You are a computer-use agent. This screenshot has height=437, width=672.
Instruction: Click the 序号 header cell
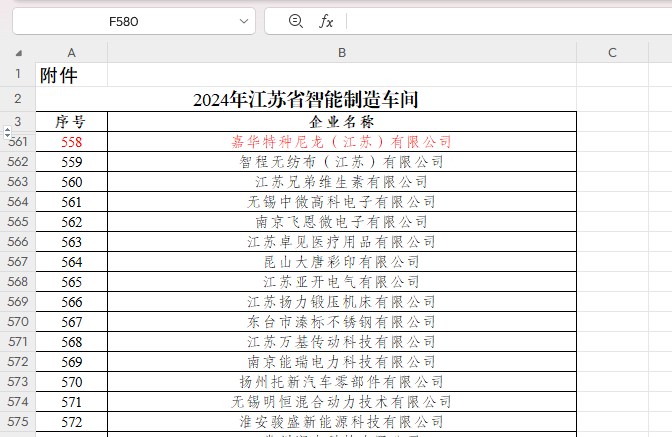coord(71,122)
